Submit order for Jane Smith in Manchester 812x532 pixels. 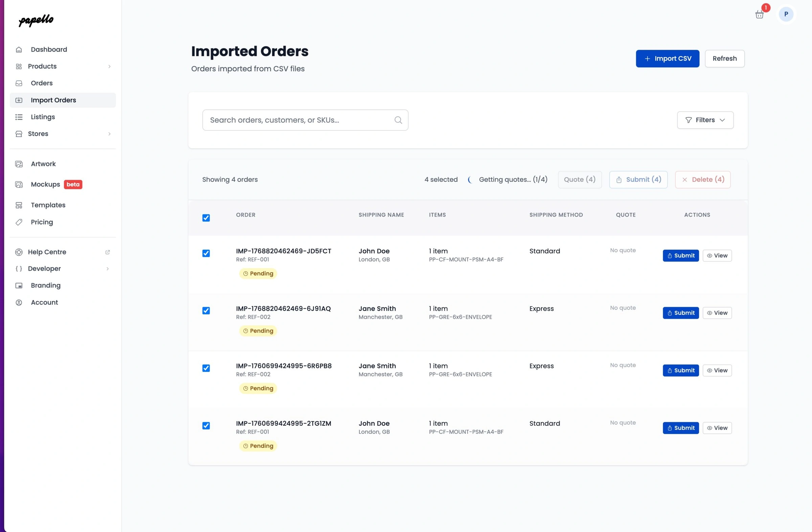tap(681, 313)
